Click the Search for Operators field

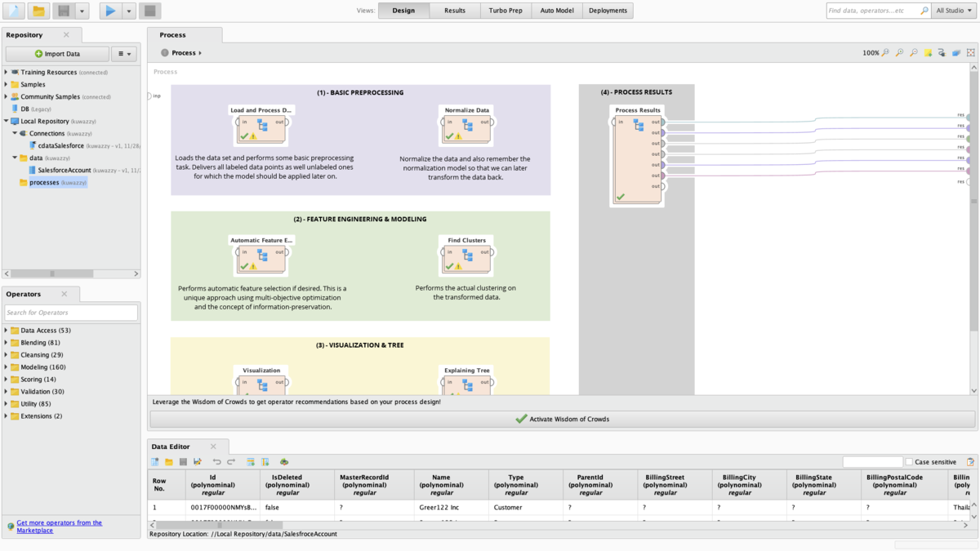(x=71, y=313)
